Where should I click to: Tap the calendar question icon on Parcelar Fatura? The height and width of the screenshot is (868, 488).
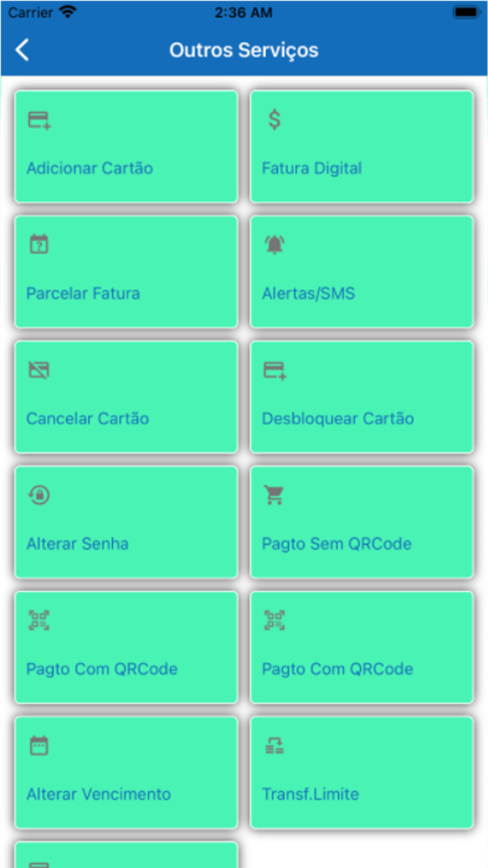point(38,244)
